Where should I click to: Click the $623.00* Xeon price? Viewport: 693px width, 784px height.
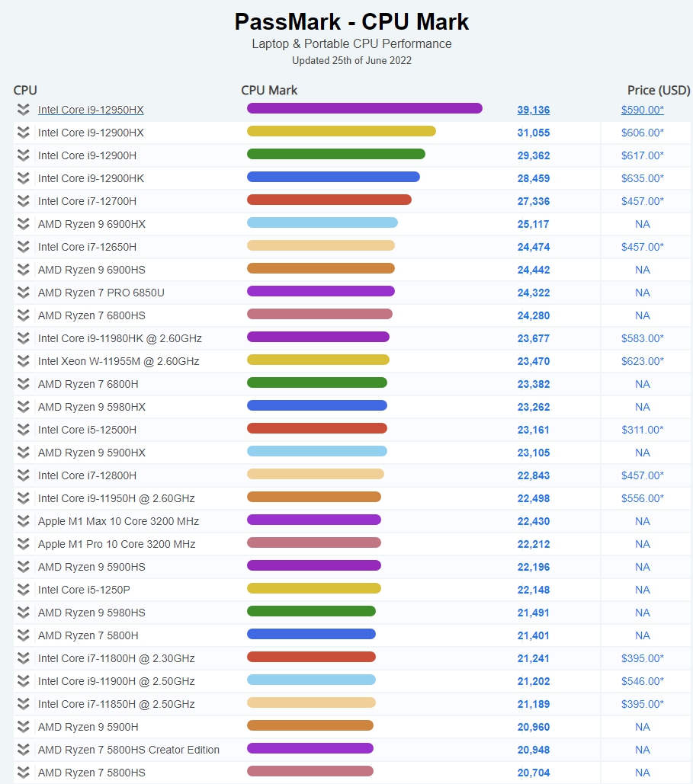[643, 361]
